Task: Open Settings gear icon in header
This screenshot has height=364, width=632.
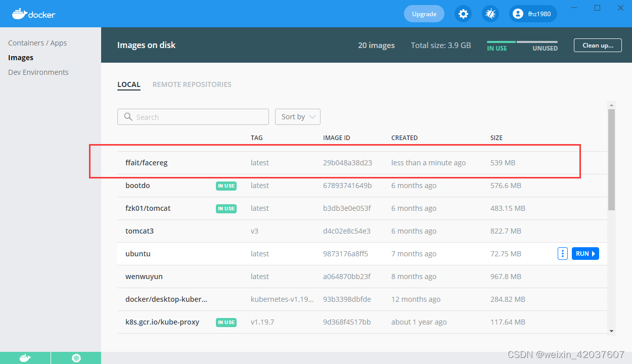Action: click(463, 14)
